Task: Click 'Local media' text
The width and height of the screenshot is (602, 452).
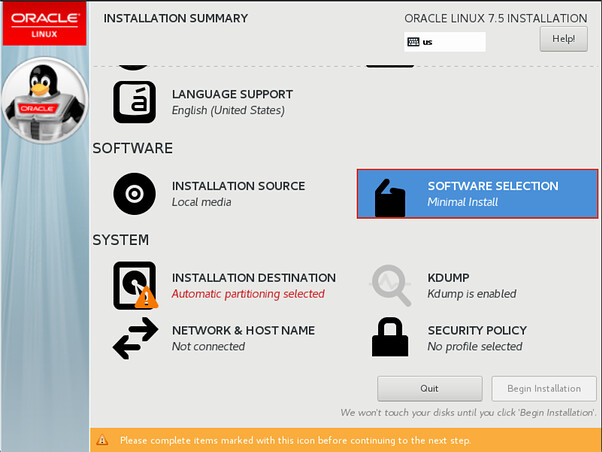Action: (x=202, y=202)
